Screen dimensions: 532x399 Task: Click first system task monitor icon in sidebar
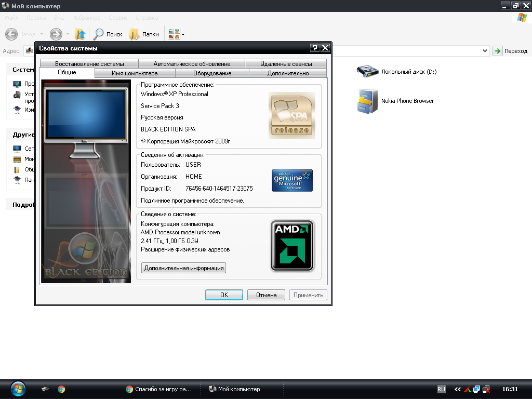17,84
